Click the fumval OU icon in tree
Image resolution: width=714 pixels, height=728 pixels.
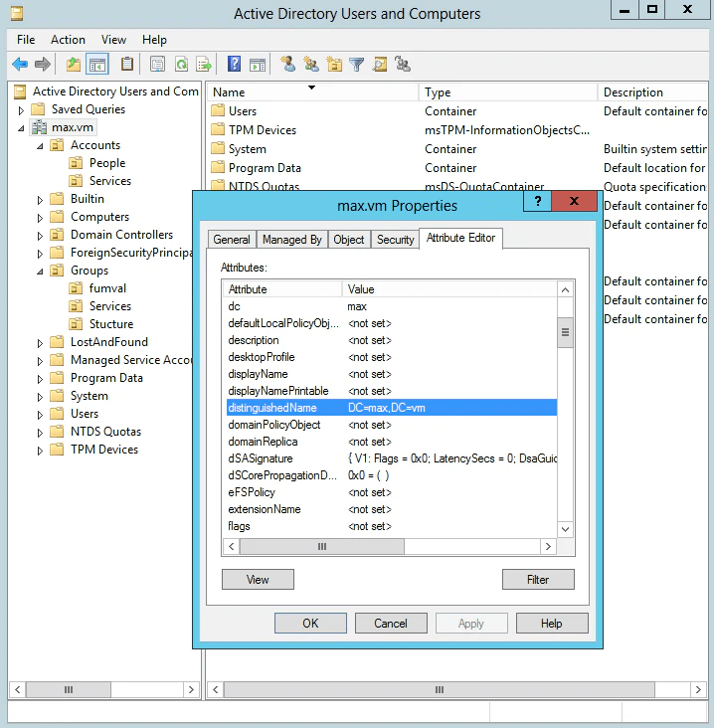click(x=76, y=288)
